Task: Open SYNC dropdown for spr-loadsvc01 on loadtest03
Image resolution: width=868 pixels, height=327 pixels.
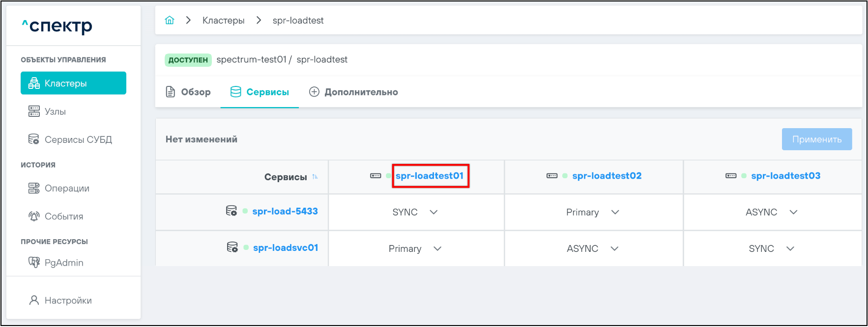Action: [790, 248]
